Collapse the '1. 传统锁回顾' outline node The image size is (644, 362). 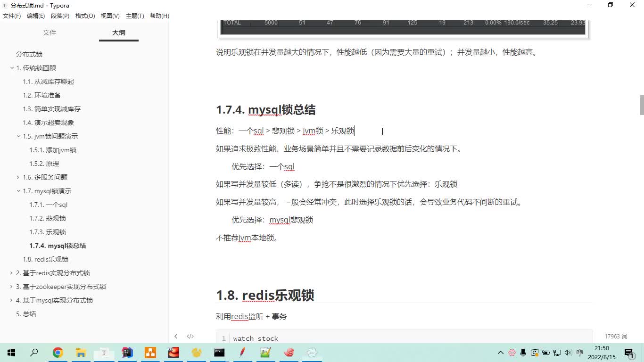[12, 68]
